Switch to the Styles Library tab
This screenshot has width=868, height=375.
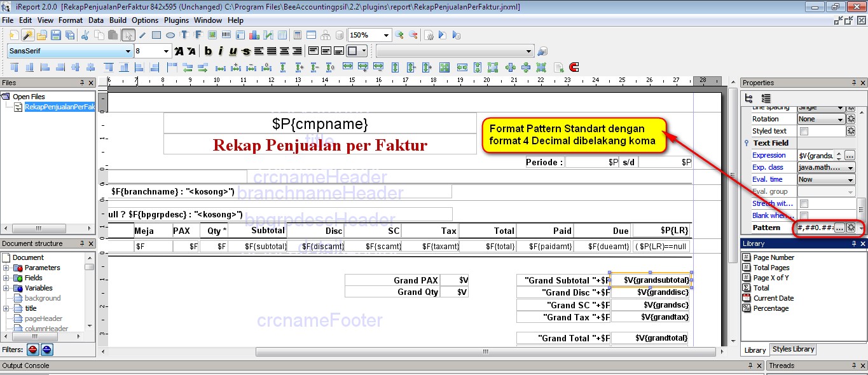click(792, 349)
